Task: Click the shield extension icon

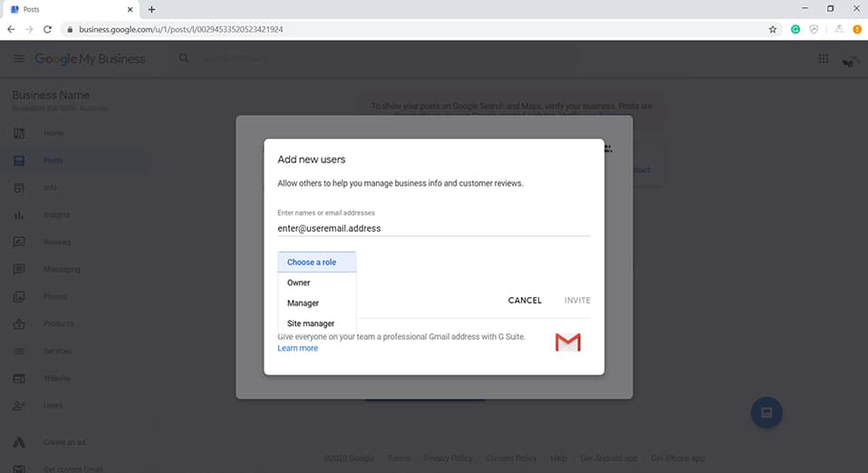Action: pos(814,29)
